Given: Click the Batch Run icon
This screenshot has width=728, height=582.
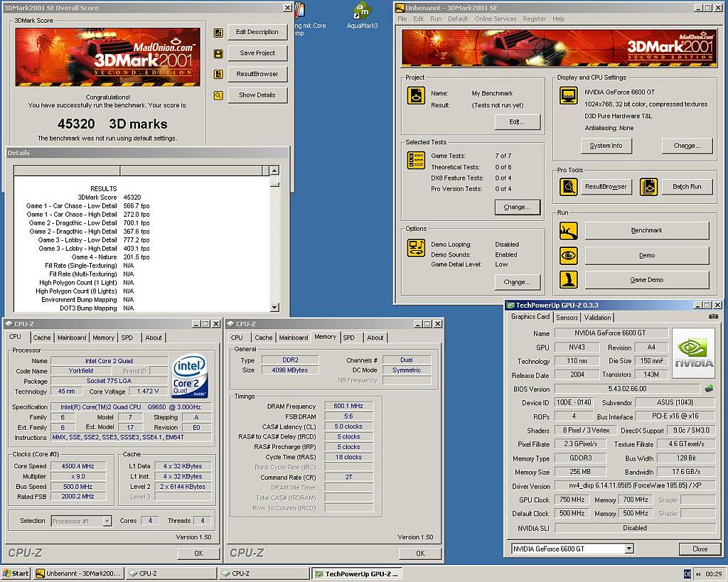Looking at the screenshot, I should click(x=648, y=187).
